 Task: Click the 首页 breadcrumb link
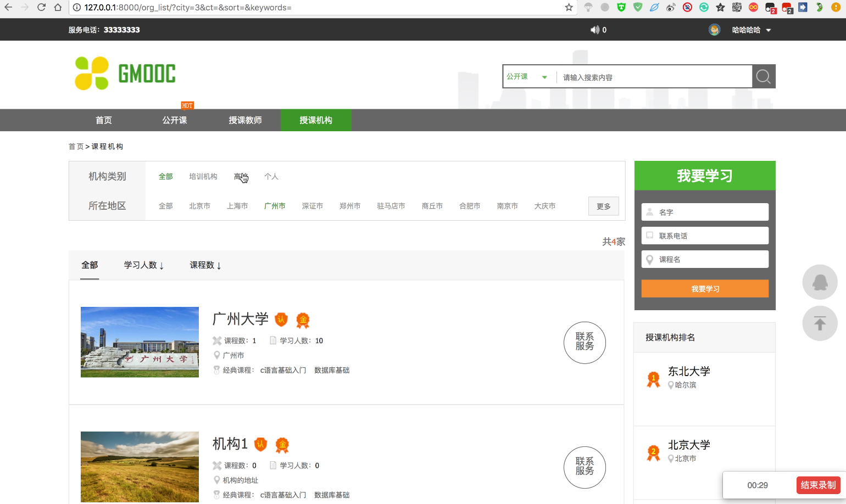tap(76, 147)
